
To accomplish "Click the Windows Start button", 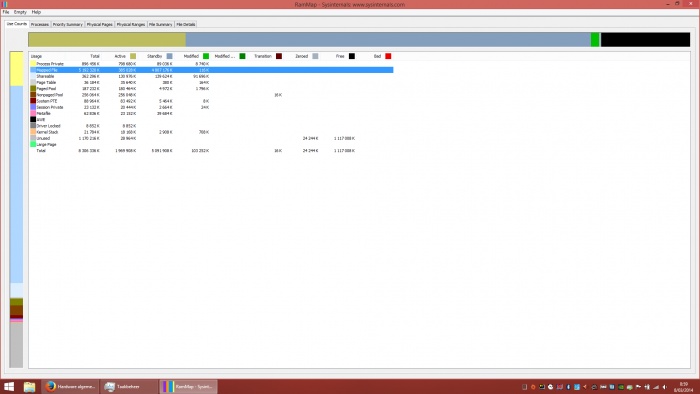I will click(9, 386).
